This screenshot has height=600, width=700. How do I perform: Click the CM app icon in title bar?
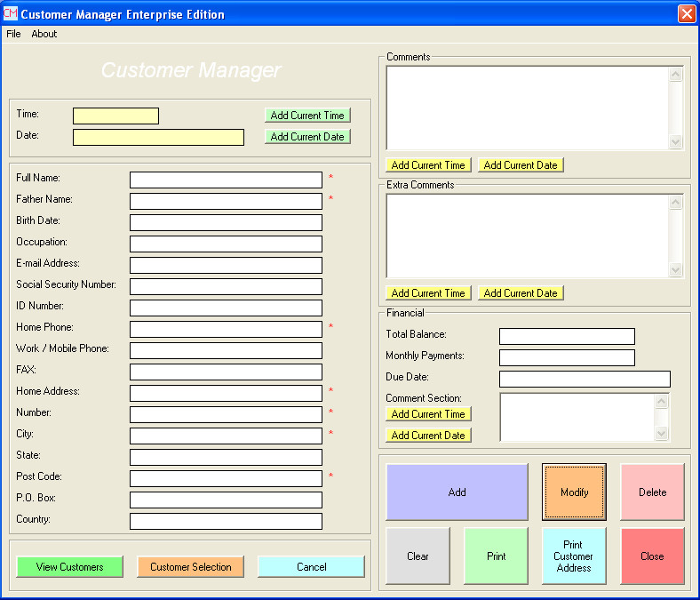tap(11, 13)
